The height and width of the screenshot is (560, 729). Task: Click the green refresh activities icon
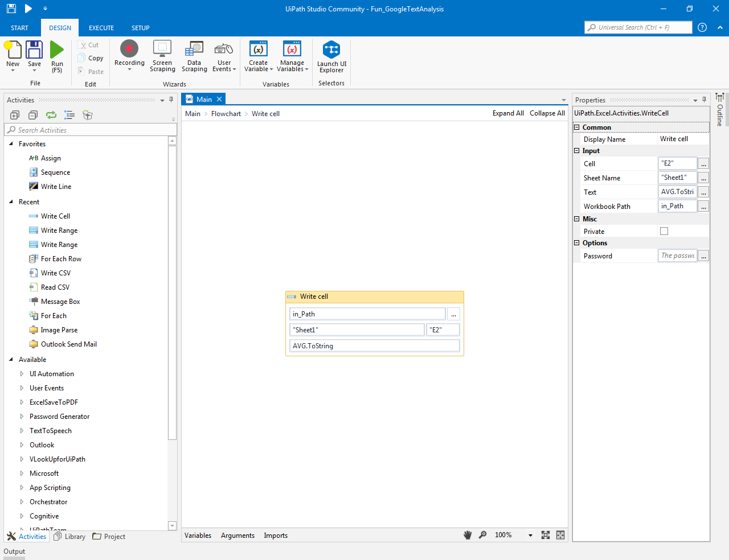coord(51,115)
